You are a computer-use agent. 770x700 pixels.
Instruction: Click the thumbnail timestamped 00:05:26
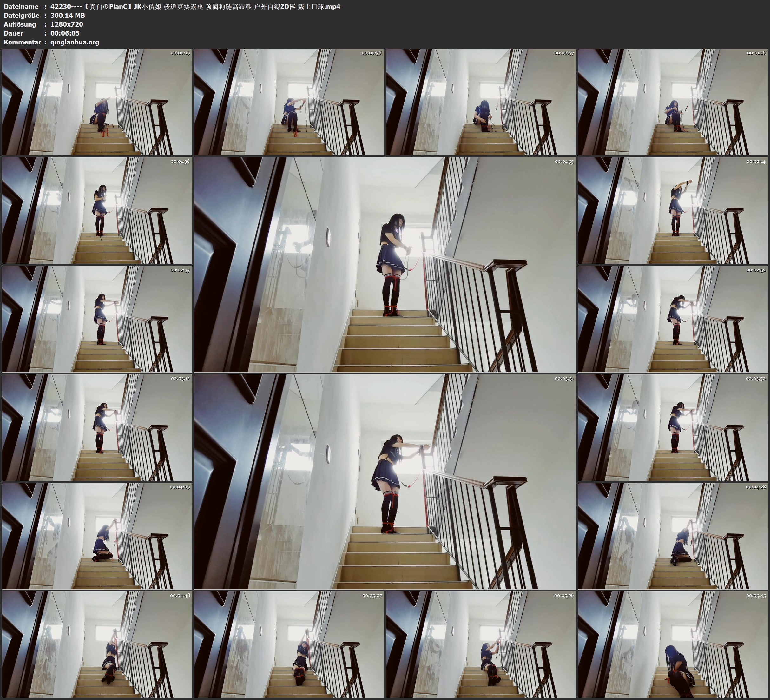point(481,644)
